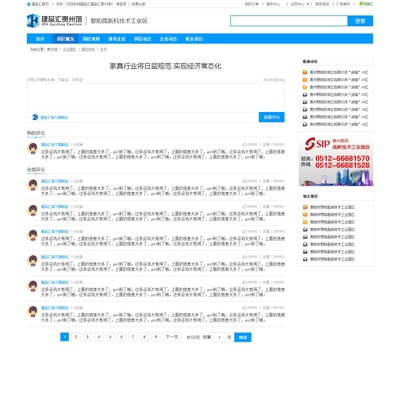Open the 推荐企业 navigation tab
This screenshot has height=400, width=400.
pos(117,39)
